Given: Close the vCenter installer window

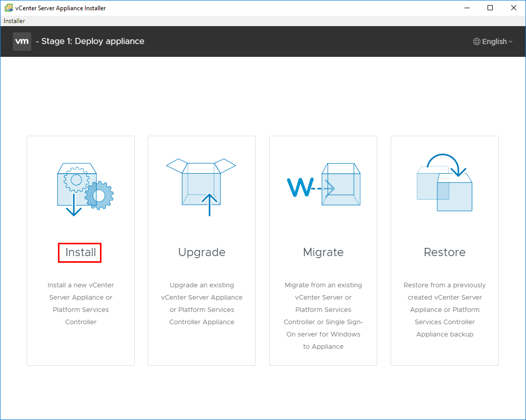Looking at the screenshot, I should tap(514, 8).
